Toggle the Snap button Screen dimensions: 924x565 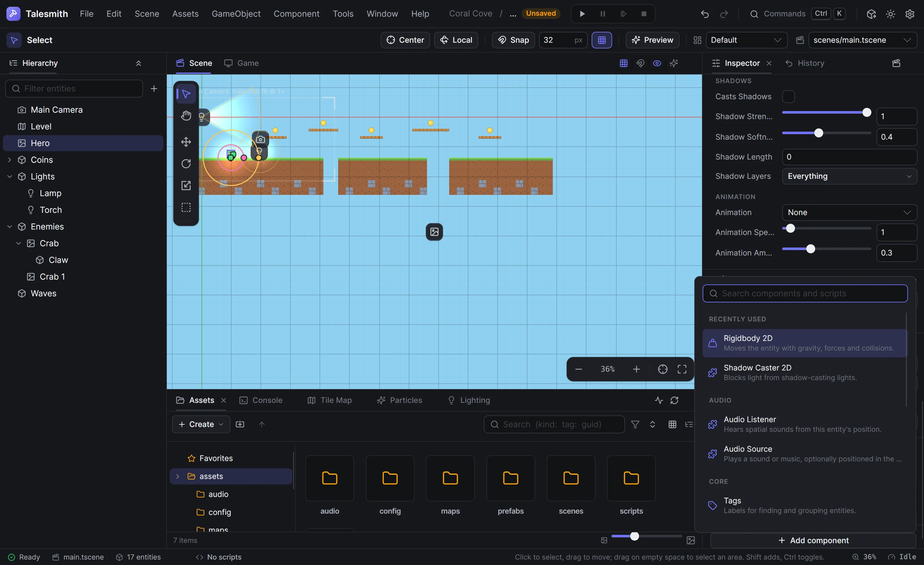[x=513, y=40]
